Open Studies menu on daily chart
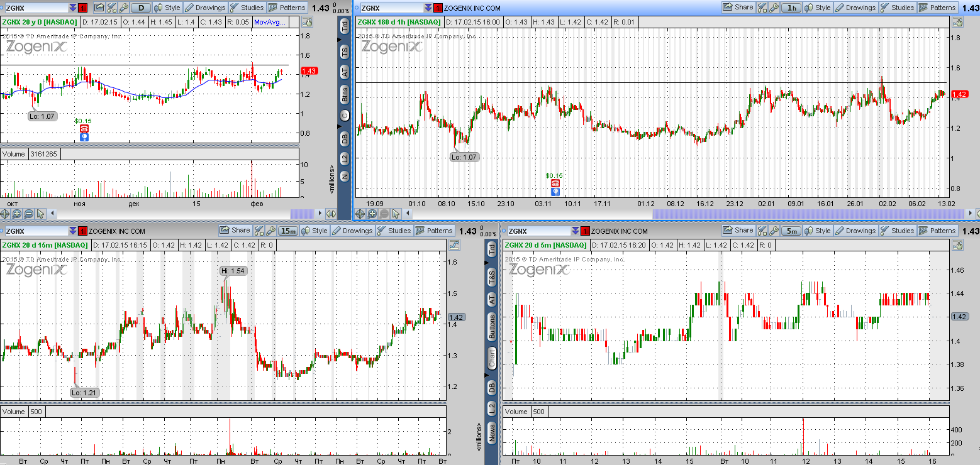Screen dimensions: 980x465 pos(247,8)
